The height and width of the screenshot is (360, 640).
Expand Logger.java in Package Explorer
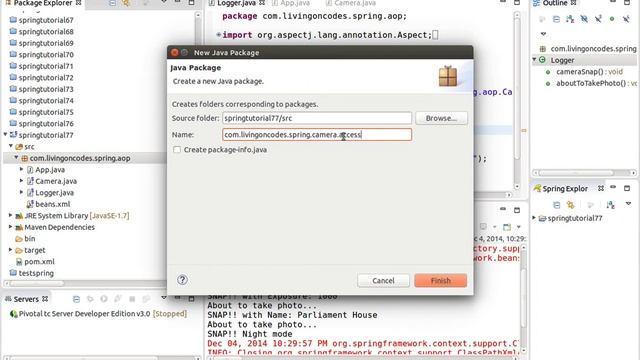pyautogui.click(x=22, y=192)
